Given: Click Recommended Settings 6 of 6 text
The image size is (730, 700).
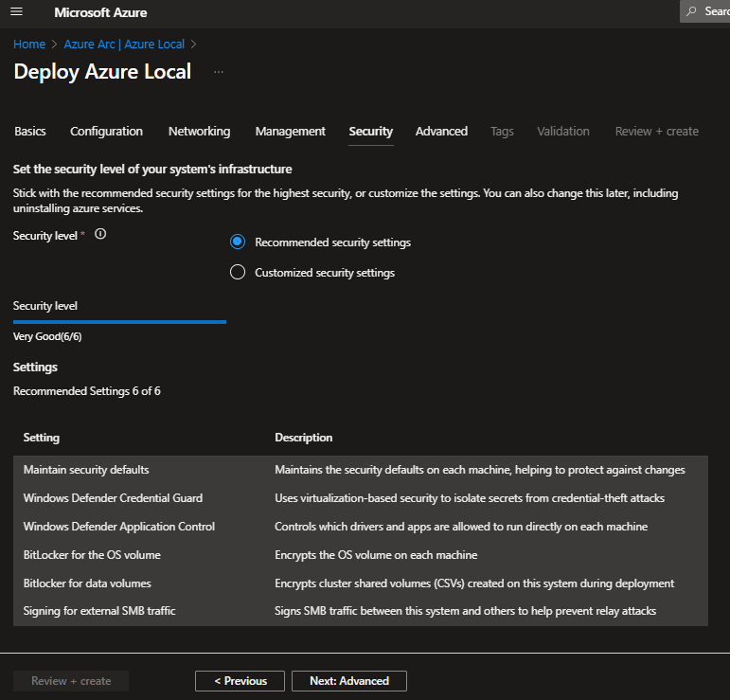Looking at the screenshot, I should 86,391.
